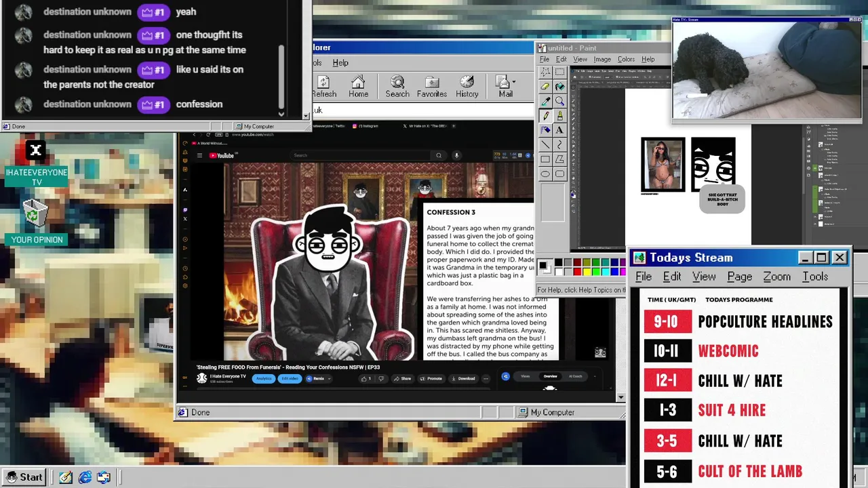Open the View menu in Paint
Screen dimensions: 868x488
(580, 59)
